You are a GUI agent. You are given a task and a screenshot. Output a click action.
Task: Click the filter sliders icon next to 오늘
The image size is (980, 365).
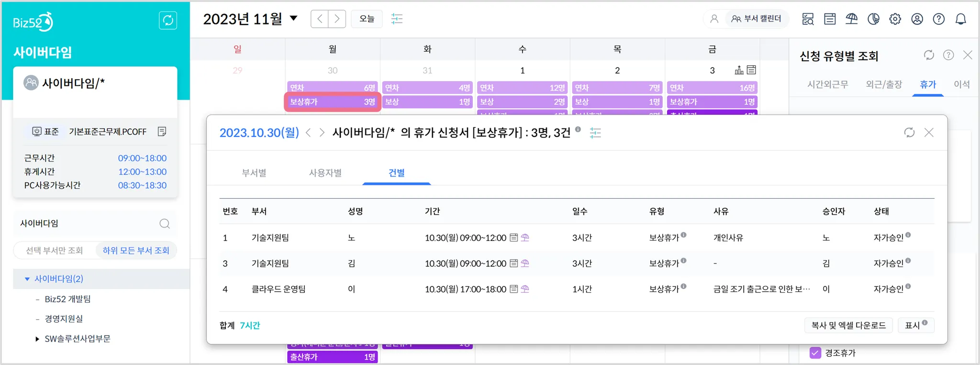tap(397, 19)
